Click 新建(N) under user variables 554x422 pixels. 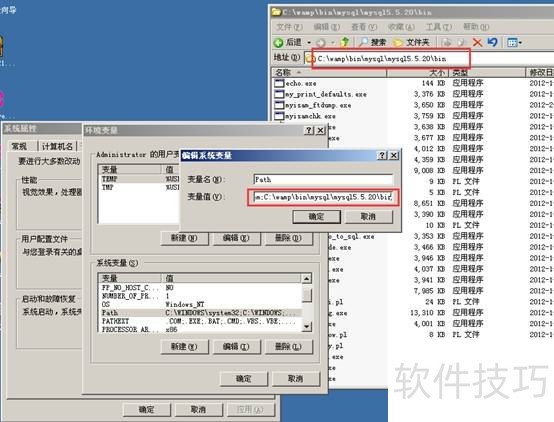pos(184,238)
